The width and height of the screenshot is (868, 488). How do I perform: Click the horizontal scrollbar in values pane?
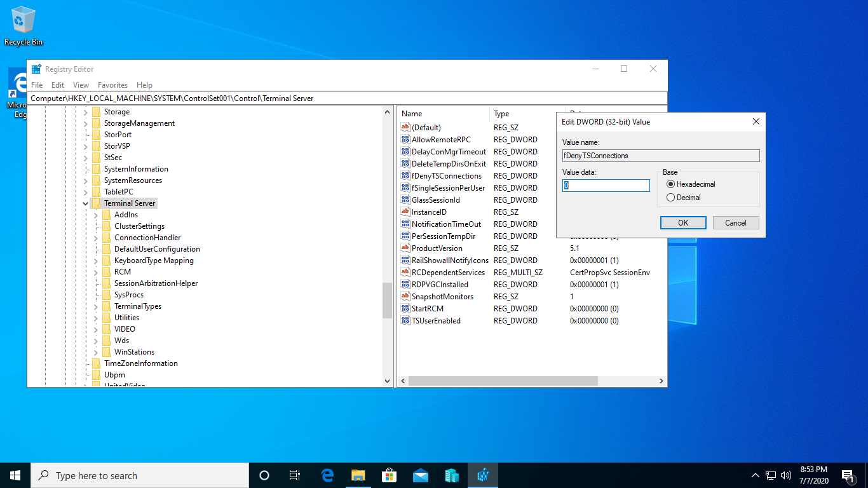503,381
